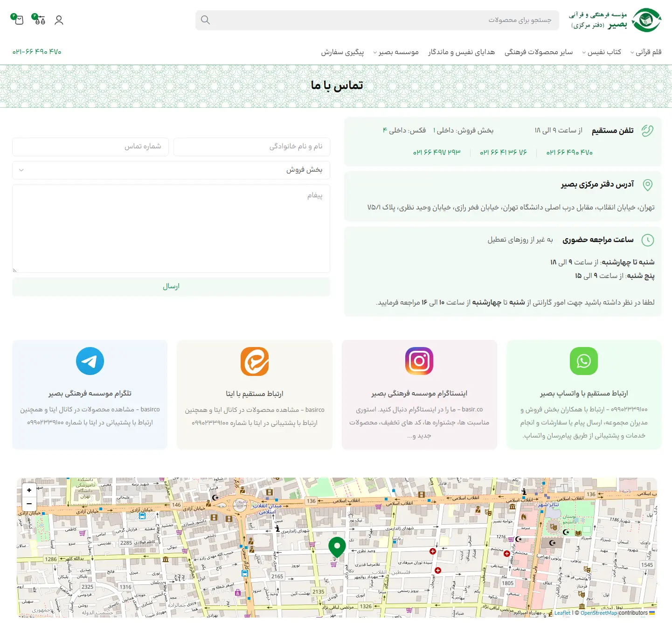Expand the موسسه بصیر menu
This screenshot has width=672, height=625.
[396, 52]
